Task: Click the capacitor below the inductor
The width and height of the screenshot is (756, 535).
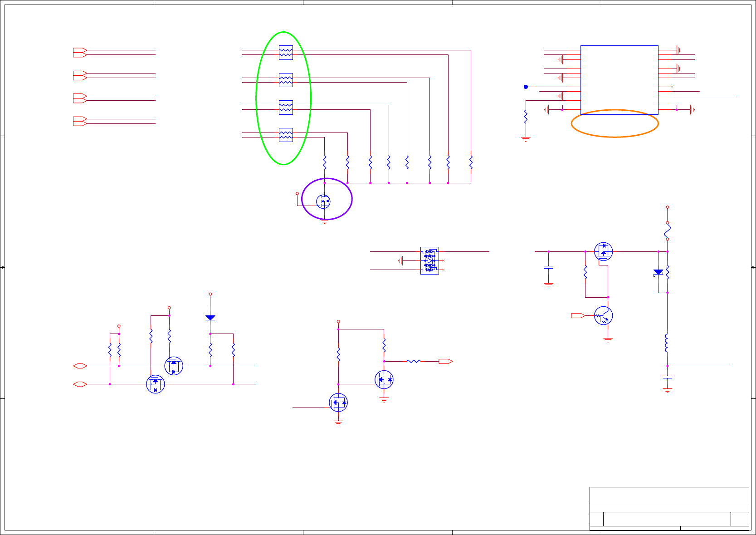Action: [x=667, y=377]
